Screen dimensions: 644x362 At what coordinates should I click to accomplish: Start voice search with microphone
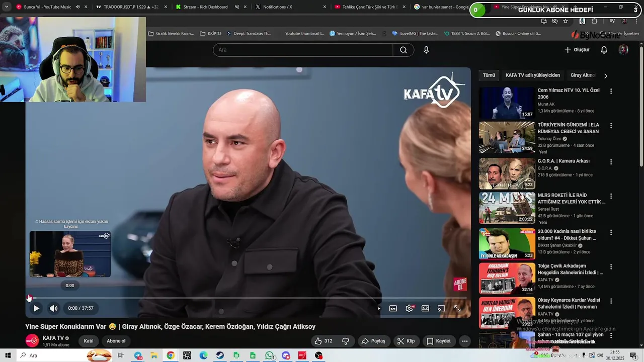[426, 50]
